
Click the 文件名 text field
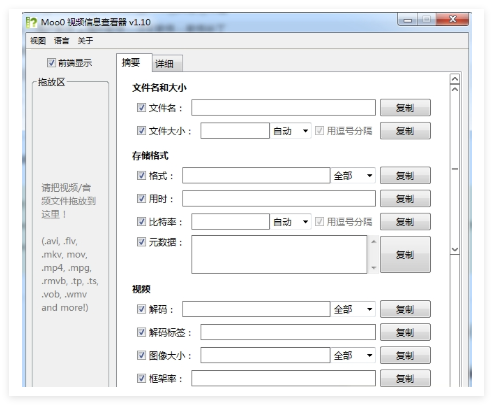pyautogui.click(x=283, y=108)
